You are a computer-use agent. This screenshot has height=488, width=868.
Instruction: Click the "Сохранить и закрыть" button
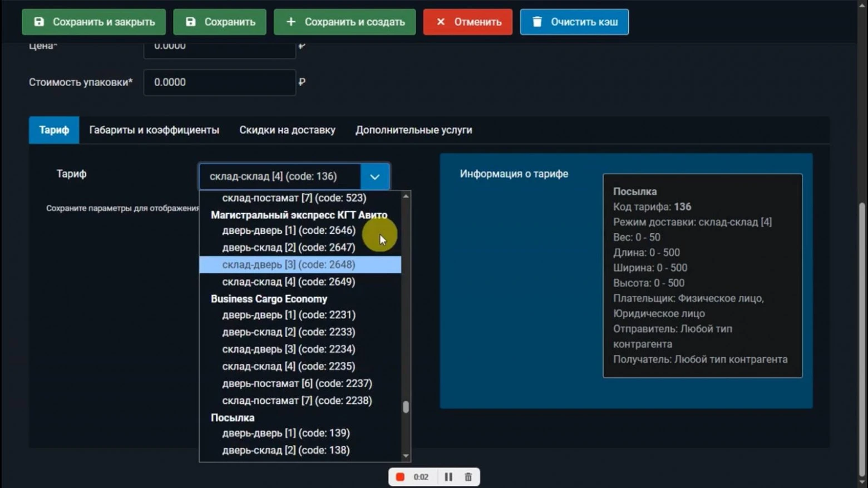coord(93,22)
